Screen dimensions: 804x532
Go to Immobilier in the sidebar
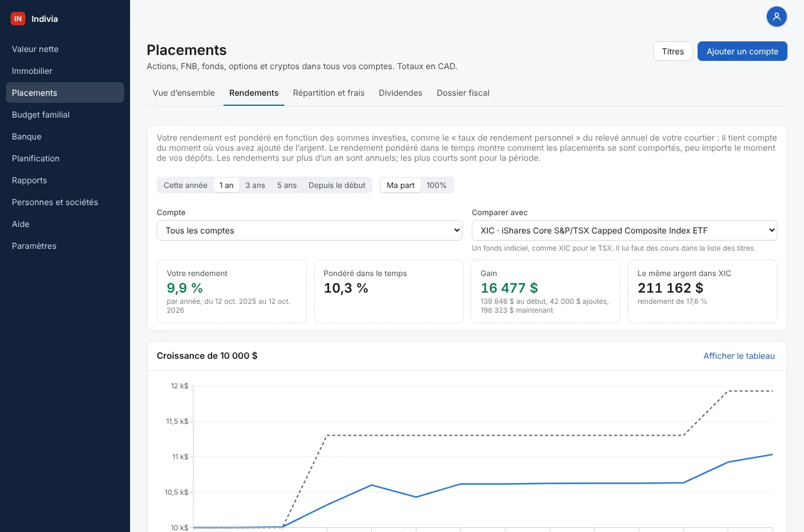tap(65, 71)
